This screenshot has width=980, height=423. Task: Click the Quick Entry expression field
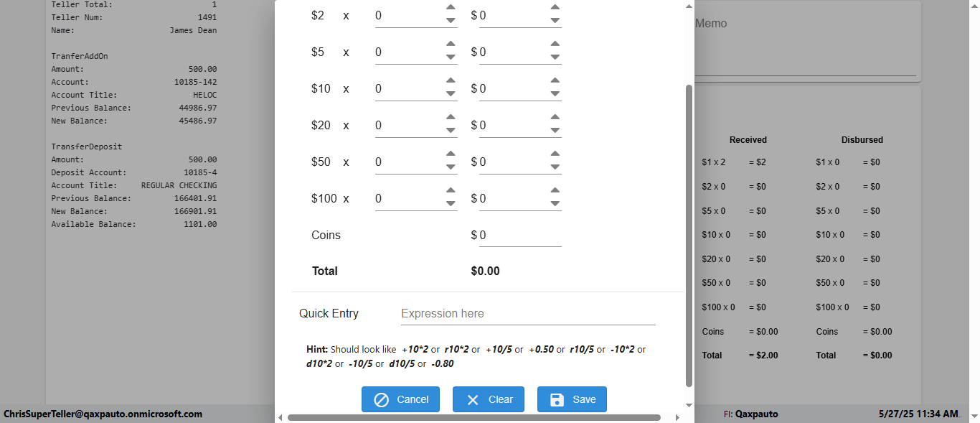[x=527, y=314]
